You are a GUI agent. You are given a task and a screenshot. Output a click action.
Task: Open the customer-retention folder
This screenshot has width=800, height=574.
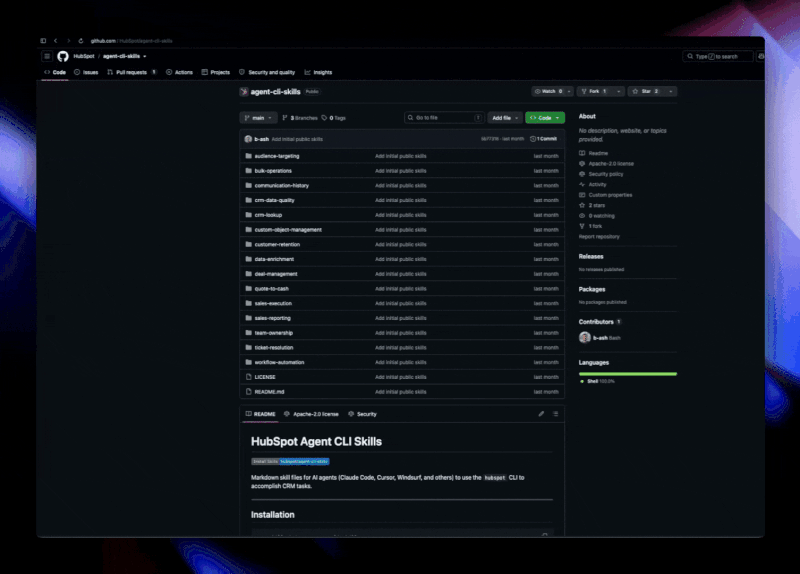click(277, 244)
